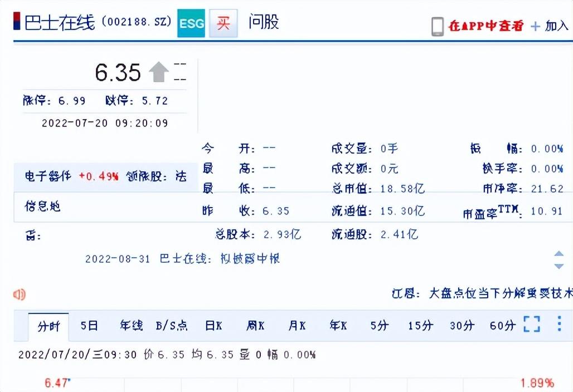
Task: Click the 巴士在线 stock name title
Action: (x=60, y=23)
